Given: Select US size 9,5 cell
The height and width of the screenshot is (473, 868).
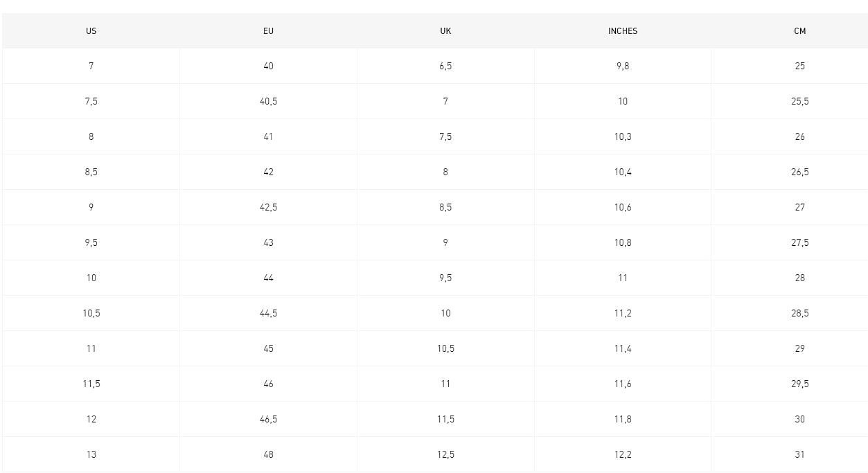Looking at the screenshot, I should [x=91, y=242].
